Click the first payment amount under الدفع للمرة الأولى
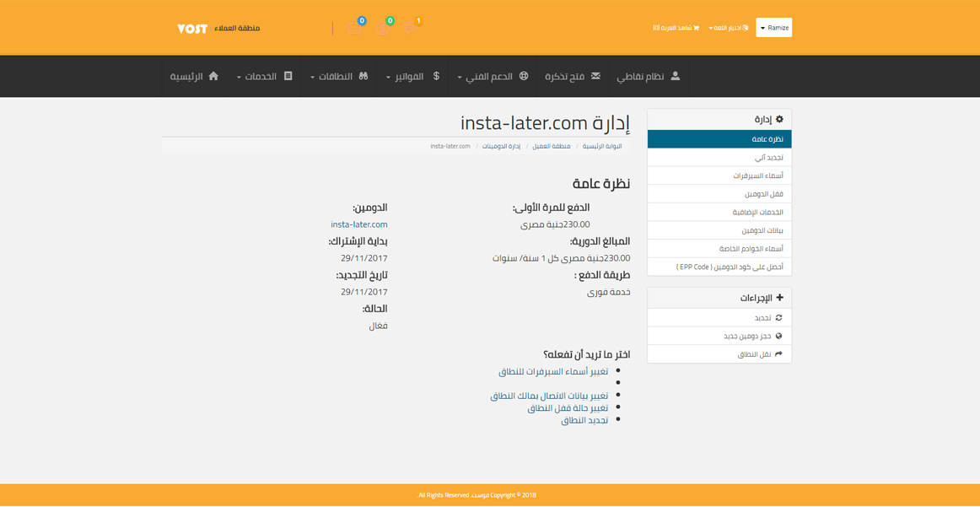Screen dimensions: 980x507 tap(555, 224)
